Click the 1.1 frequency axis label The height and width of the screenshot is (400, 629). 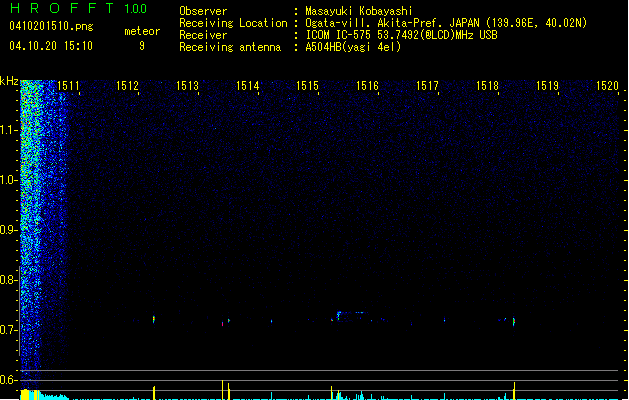(8, 130)
